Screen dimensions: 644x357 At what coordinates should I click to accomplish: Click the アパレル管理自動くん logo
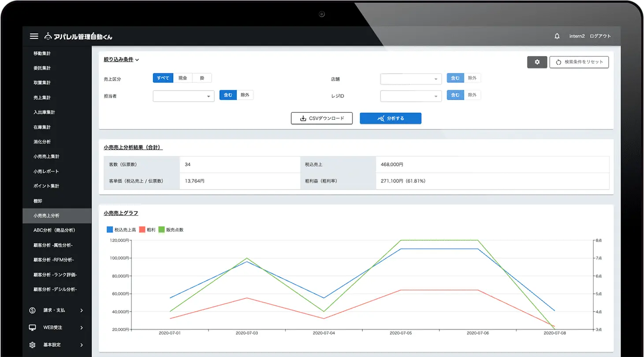tap(78, 37)
